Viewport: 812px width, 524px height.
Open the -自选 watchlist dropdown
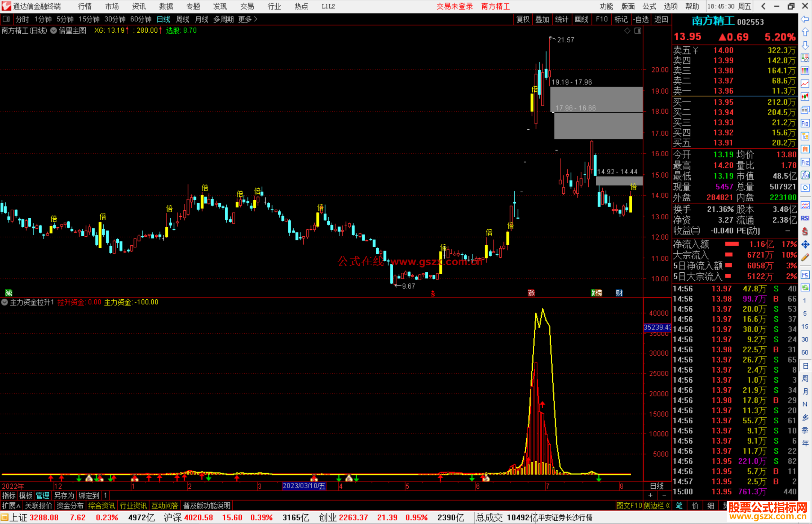[x=641, y=19]
